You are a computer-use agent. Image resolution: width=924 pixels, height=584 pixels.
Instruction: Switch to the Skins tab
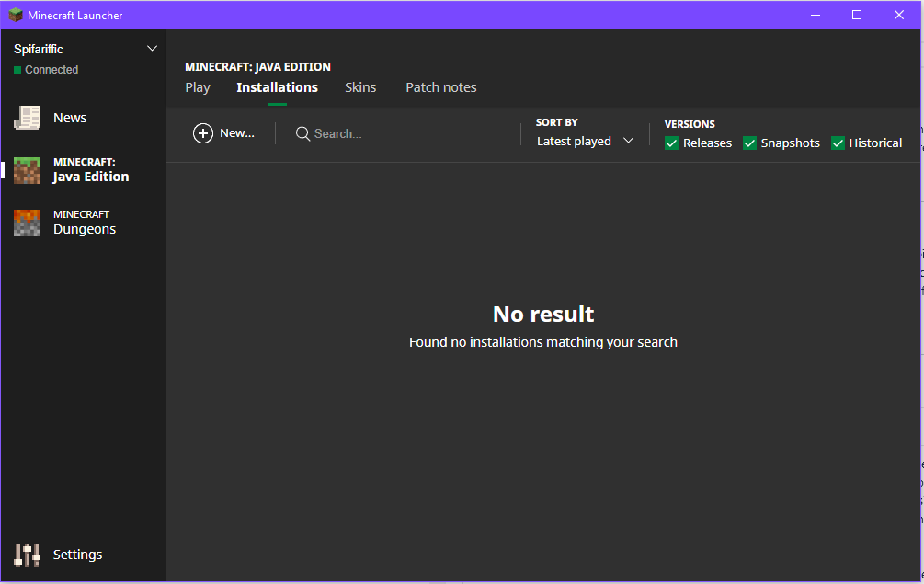point(360,87)
